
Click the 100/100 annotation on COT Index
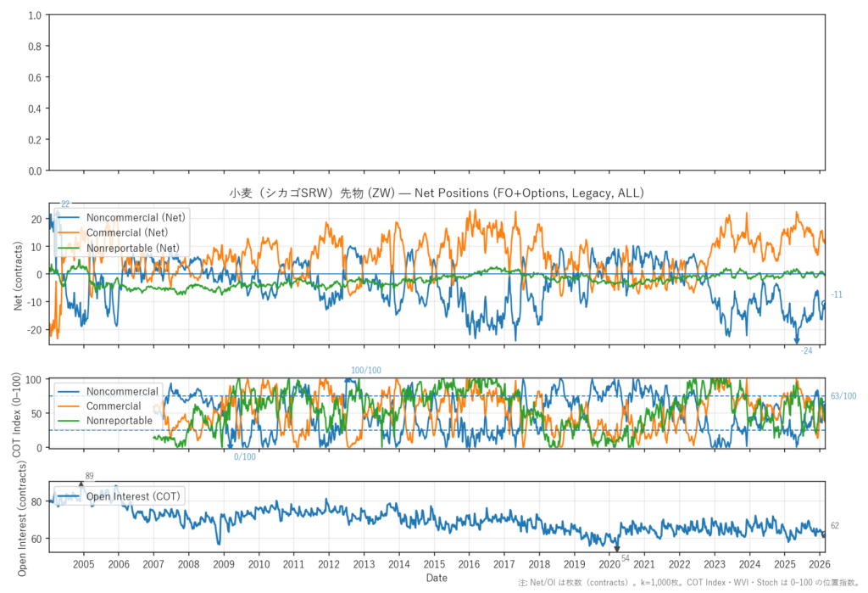pyautogui.click(x=366, y=371)
